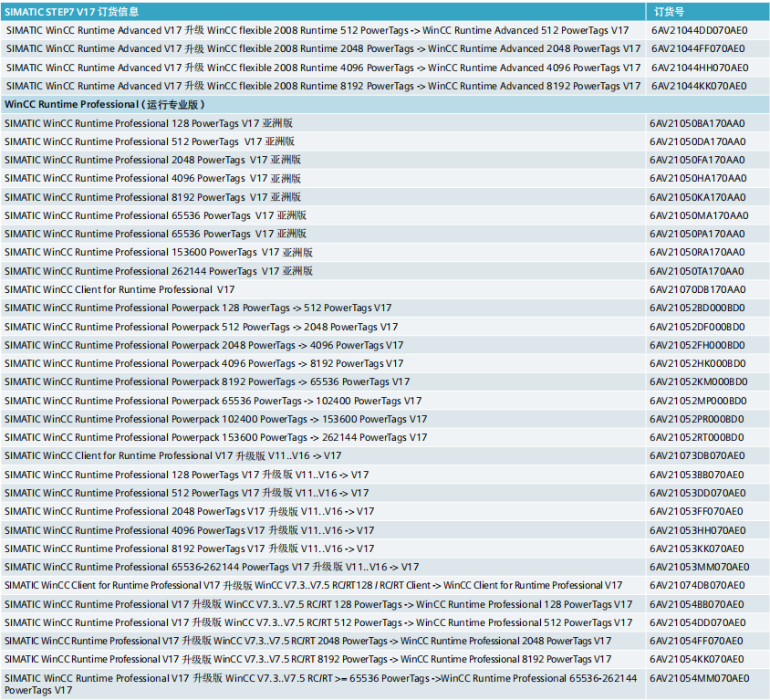Click order number 6AV21073DB070AE0
Screen dimensions: 770x700
(x=697, y=455)
